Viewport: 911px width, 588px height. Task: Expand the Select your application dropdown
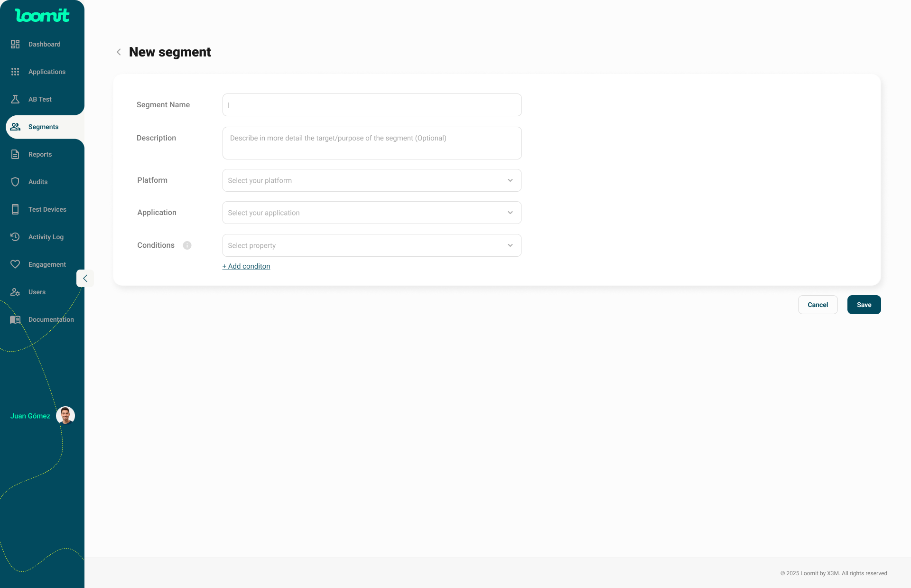(x=372, y=213)
